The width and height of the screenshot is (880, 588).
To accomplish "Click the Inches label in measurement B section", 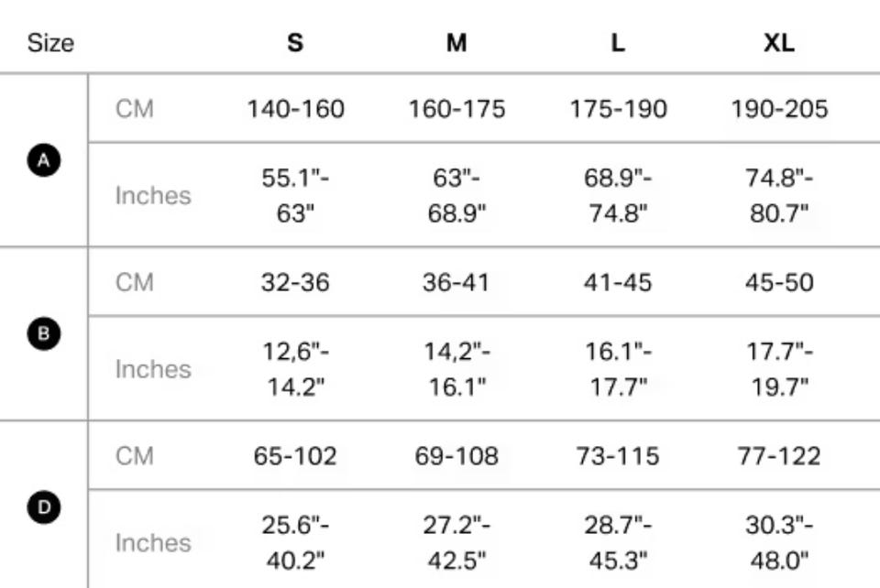I will [153, 369].
